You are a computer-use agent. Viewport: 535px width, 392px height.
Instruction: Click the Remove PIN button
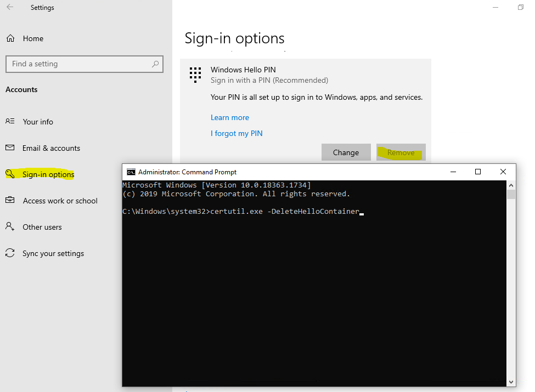[401, 152]
